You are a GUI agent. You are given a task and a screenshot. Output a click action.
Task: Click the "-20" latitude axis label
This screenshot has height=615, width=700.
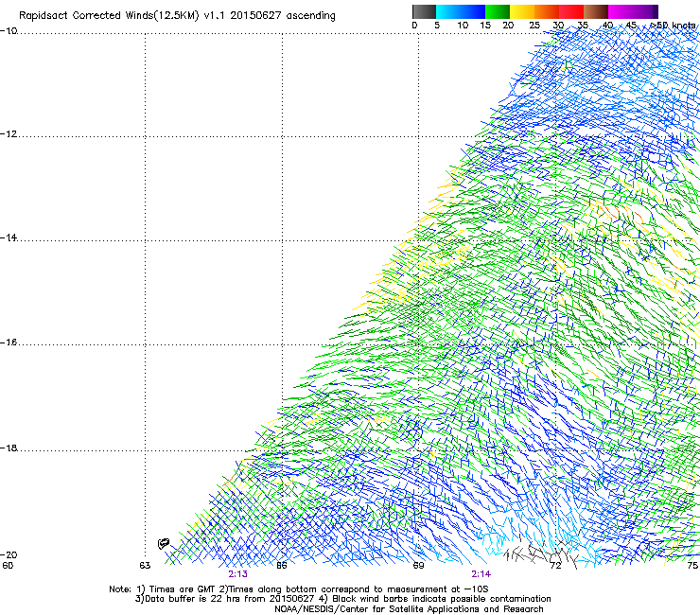coord(9,554)
